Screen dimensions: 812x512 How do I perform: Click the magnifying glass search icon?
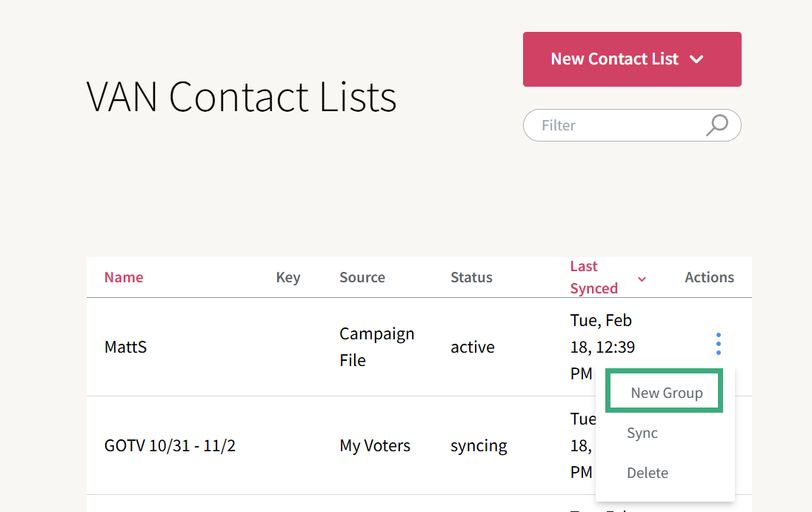(x=716, y=125)
